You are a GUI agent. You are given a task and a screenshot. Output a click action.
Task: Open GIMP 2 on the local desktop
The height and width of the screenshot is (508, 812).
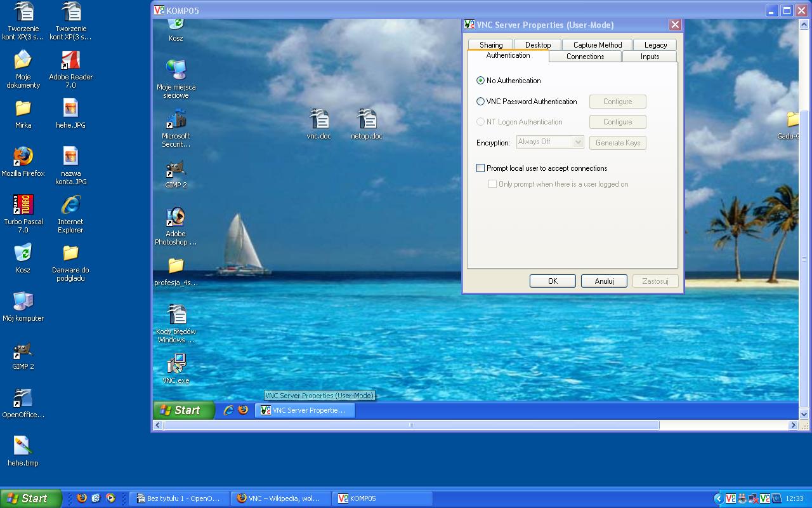(23, 355)
